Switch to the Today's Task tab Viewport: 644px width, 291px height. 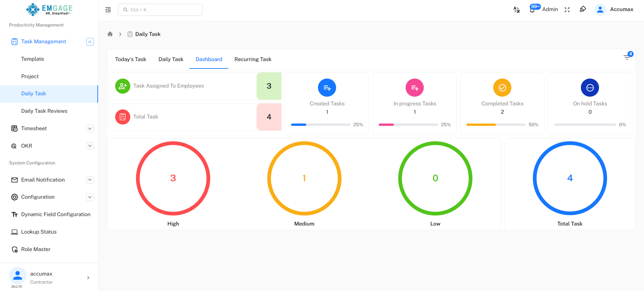click(x=131, y=59)
